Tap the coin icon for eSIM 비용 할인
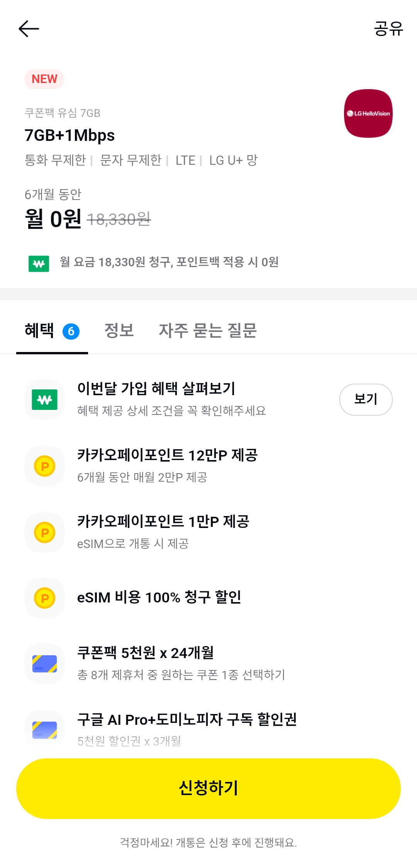Viewport: 417px width, 868px height. coord(45,598)
